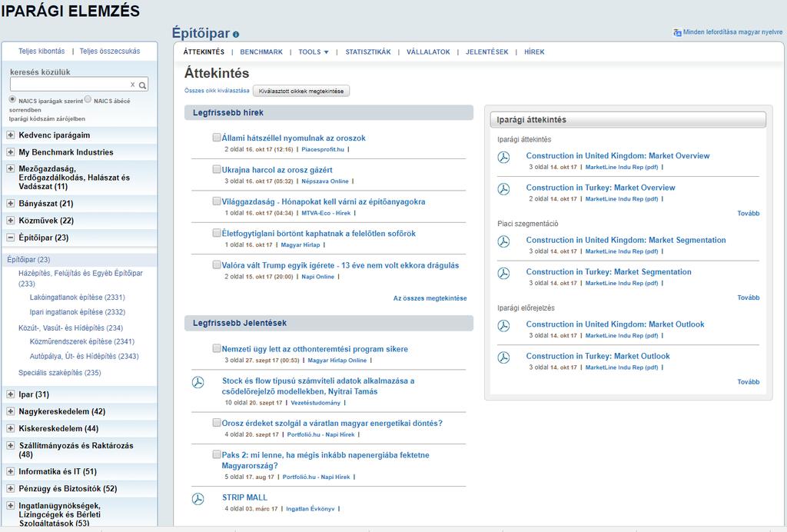Click the translate icon beside Minden lefordítása

point(677,32)
